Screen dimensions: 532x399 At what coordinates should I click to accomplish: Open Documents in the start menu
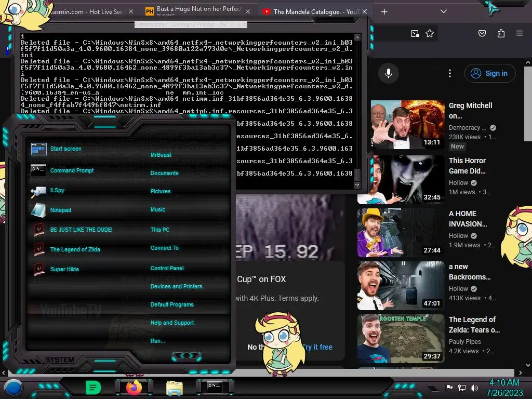[x=164, y=174]
